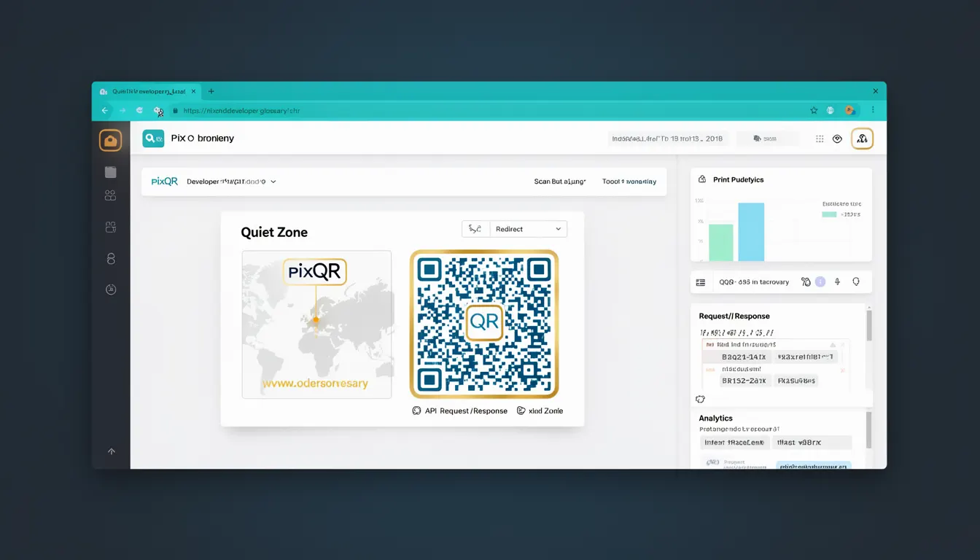The image size is (980, 560).
Task: Open the new browser tab plus button
Action: click(x=211, y=91)
